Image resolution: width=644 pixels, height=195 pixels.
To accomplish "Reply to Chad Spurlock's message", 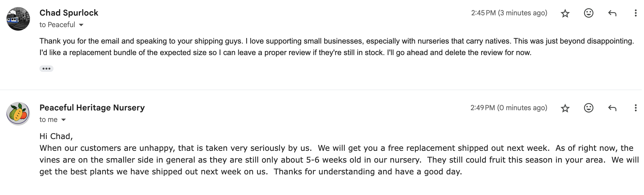I will [x=612, y=13].
